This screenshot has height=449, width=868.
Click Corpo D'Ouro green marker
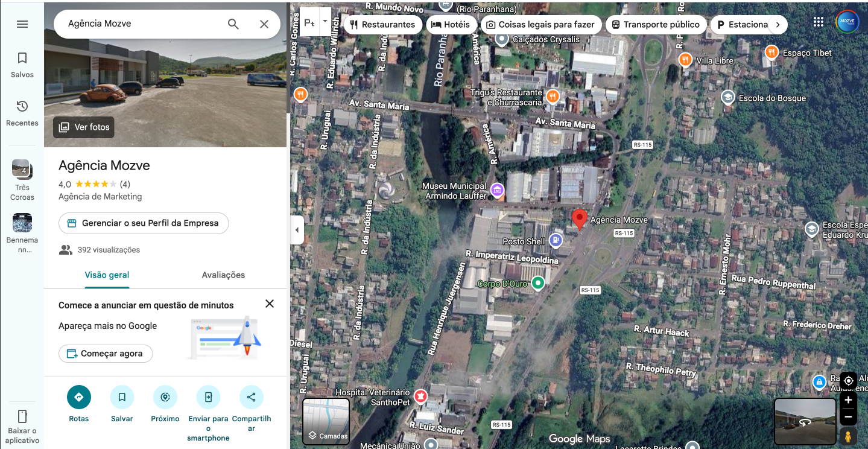tap(538, 283)
